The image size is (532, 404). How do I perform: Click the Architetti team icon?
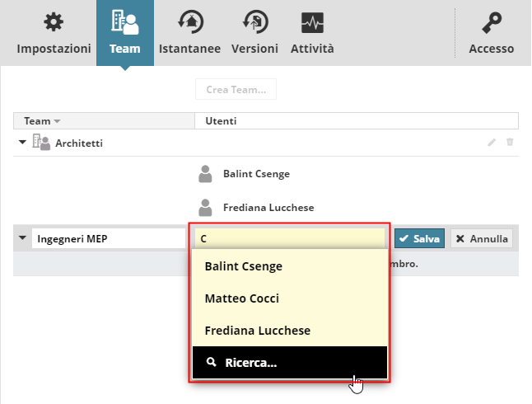point(41,143)
